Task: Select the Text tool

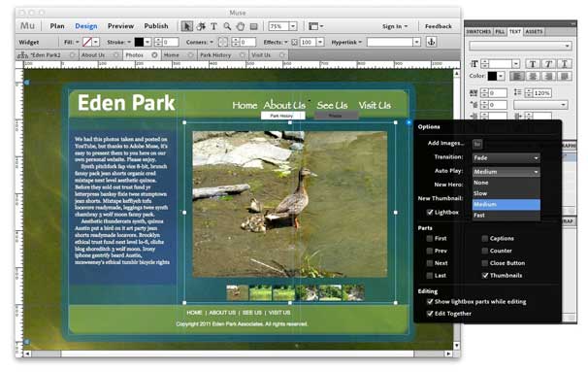Action: point(213,26)
